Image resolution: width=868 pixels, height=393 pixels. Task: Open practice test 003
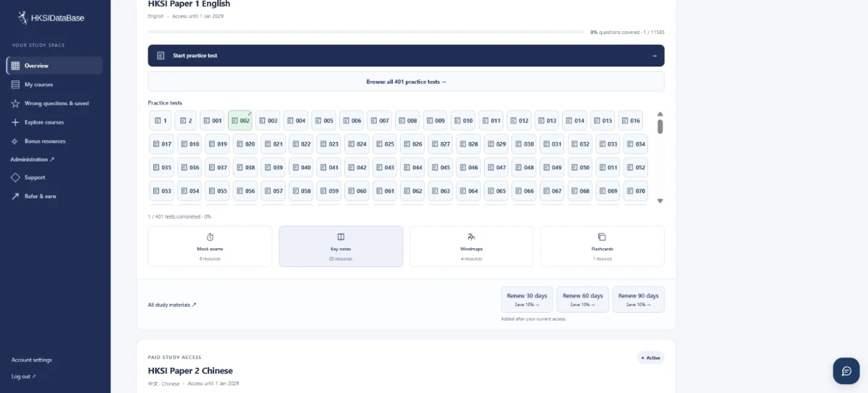[x=268, y=121]
